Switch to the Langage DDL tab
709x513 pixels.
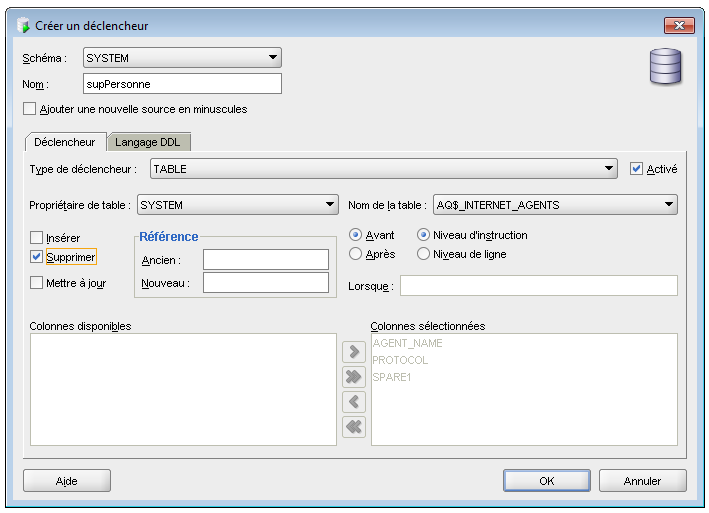[148, 142]
